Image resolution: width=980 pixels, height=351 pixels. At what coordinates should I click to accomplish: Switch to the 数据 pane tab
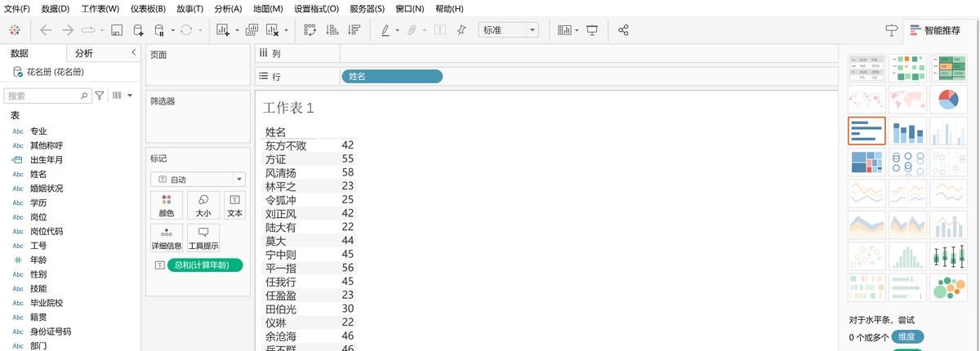click(20, 53)
